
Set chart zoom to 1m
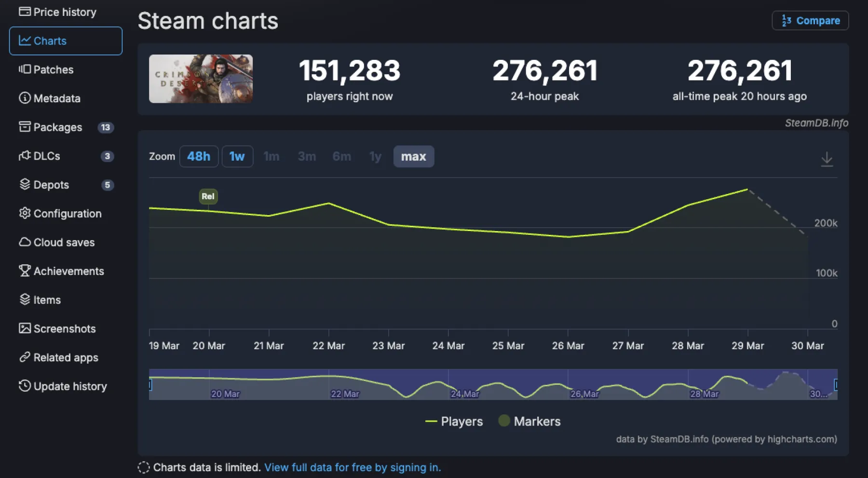point(271,156)
